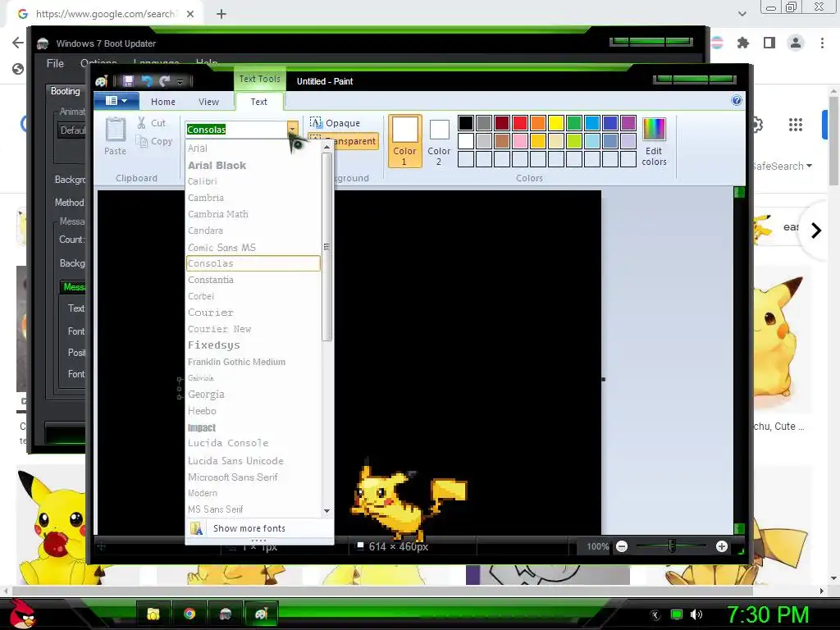Click the zoom slider in Paint

671,546
